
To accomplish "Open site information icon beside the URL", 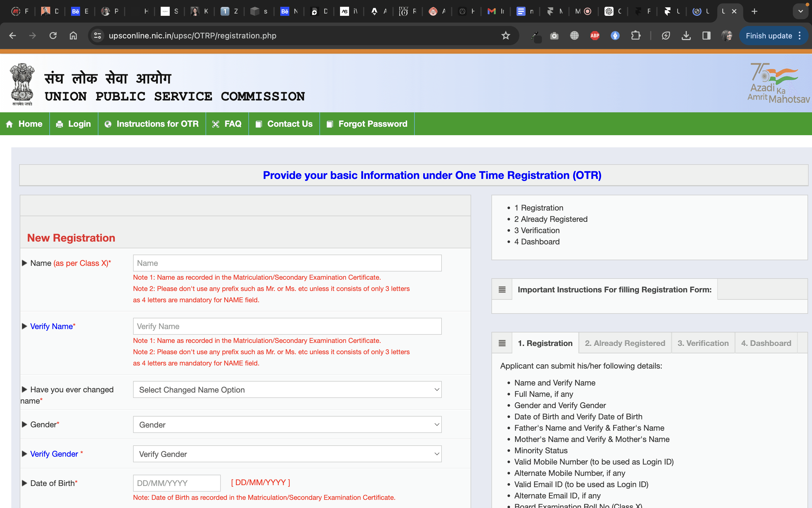I will point(98,36).
